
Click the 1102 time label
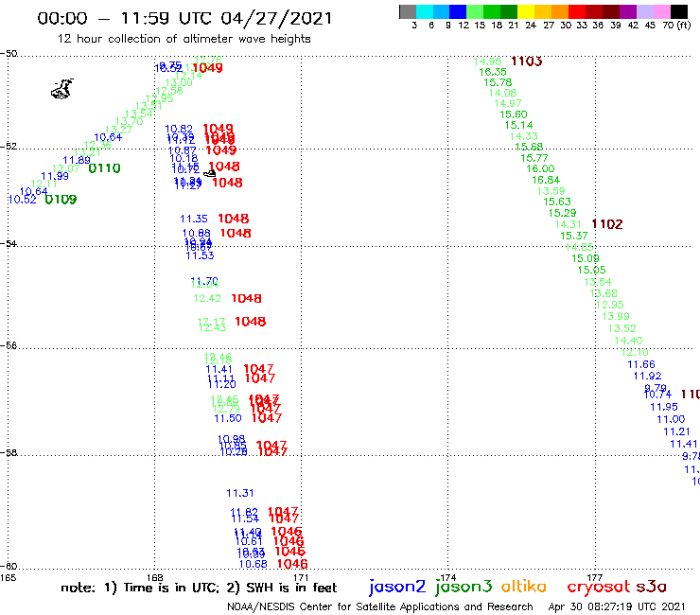tap(606, 224)
